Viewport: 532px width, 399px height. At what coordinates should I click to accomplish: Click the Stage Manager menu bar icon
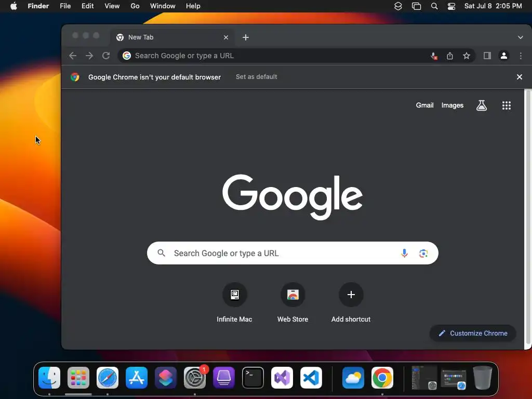[x=416, y=6]
